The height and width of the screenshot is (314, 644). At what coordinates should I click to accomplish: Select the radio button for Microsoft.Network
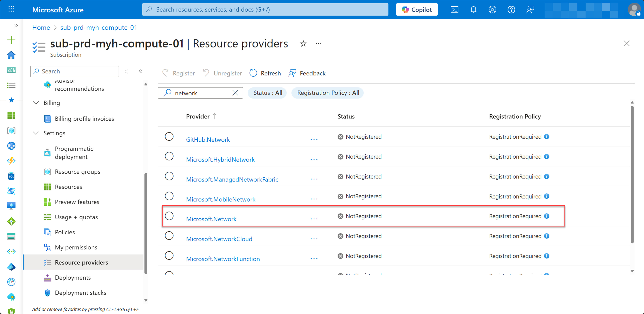(169, 216)
